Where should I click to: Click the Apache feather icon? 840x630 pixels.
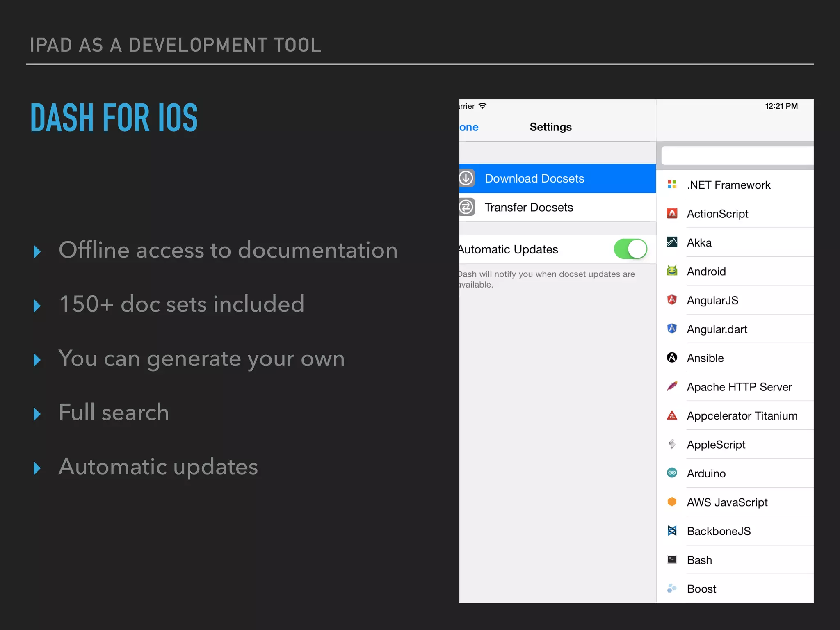(672, 386)
